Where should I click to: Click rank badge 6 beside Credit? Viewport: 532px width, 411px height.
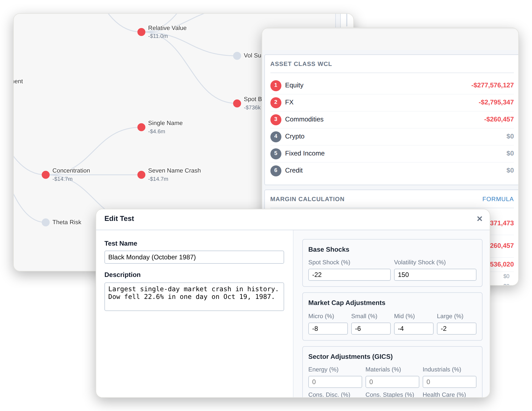(276, 171)
